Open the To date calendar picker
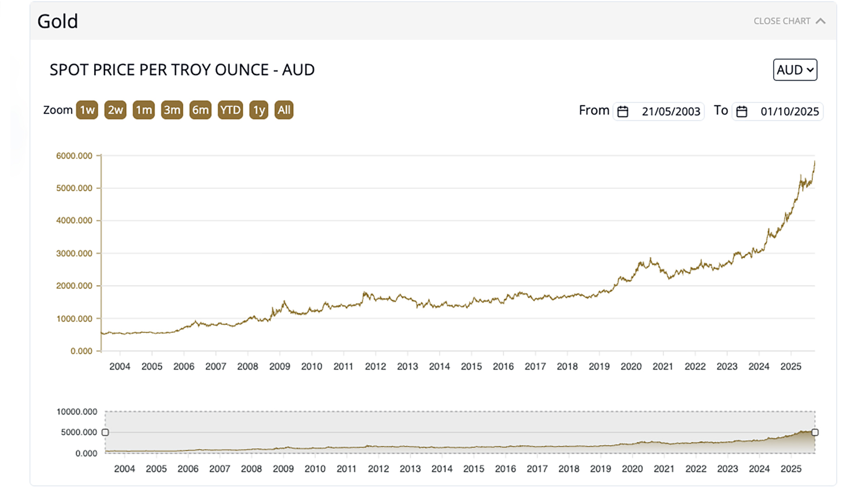Screen dimensions: 868x488 point(741,111)
